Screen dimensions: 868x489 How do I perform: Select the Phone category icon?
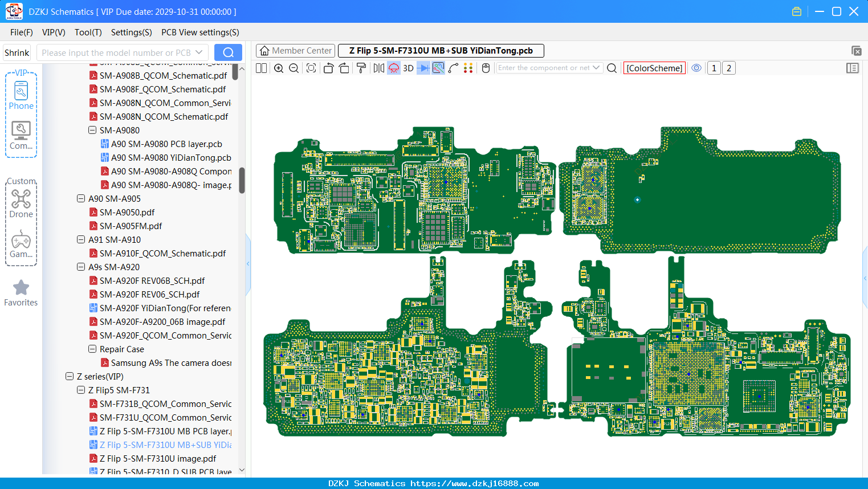(21, 95)
